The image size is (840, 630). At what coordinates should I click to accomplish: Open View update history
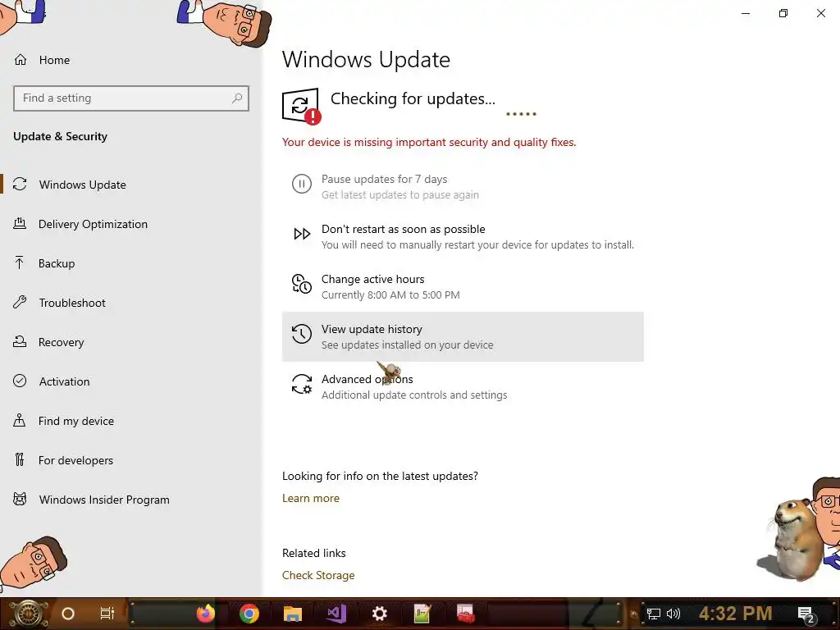coord(463,336)
